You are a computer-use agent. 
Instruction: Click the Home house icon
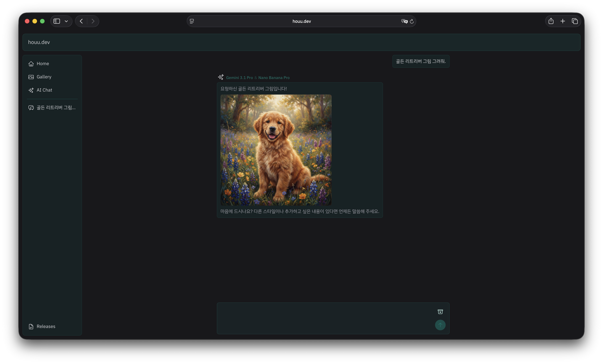click(31, 64)
